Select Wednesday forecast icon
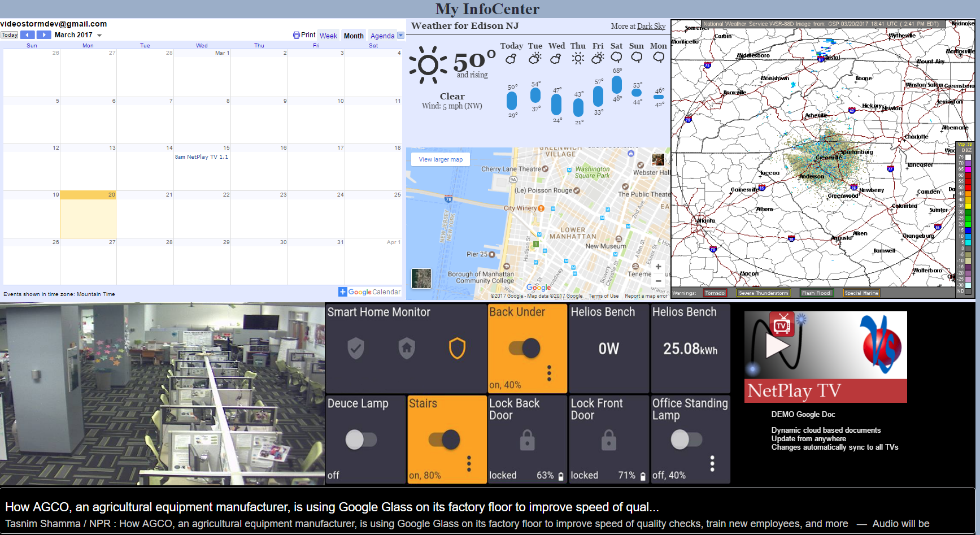This screenshot has width=980, height=535. (x=556, y=58)
